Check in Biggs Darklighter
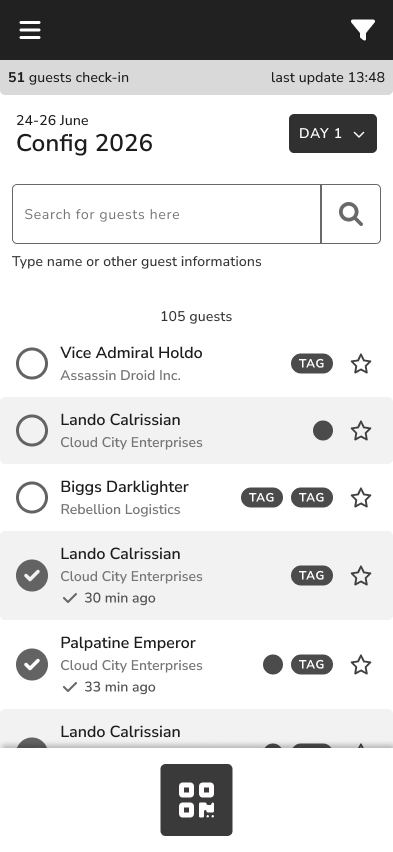This screenshot has width=393, height=852. click(32, 498)
